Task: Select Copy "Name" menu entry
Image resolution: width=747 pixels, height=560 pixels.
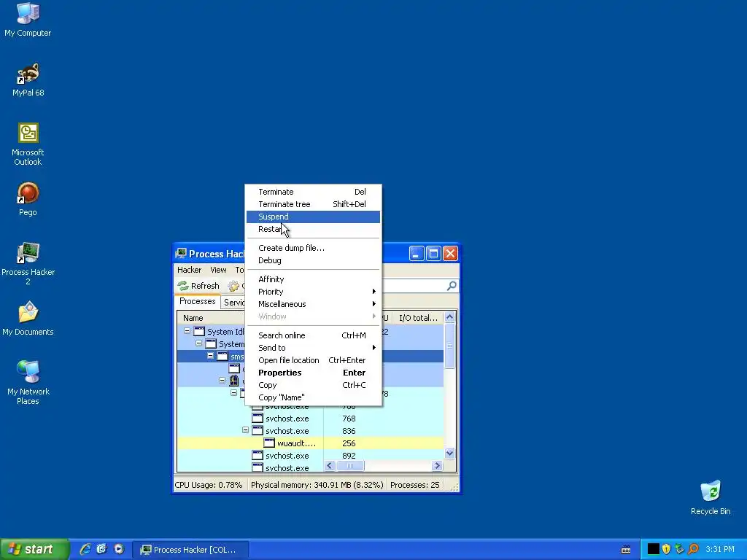Action: click(313, 397)
